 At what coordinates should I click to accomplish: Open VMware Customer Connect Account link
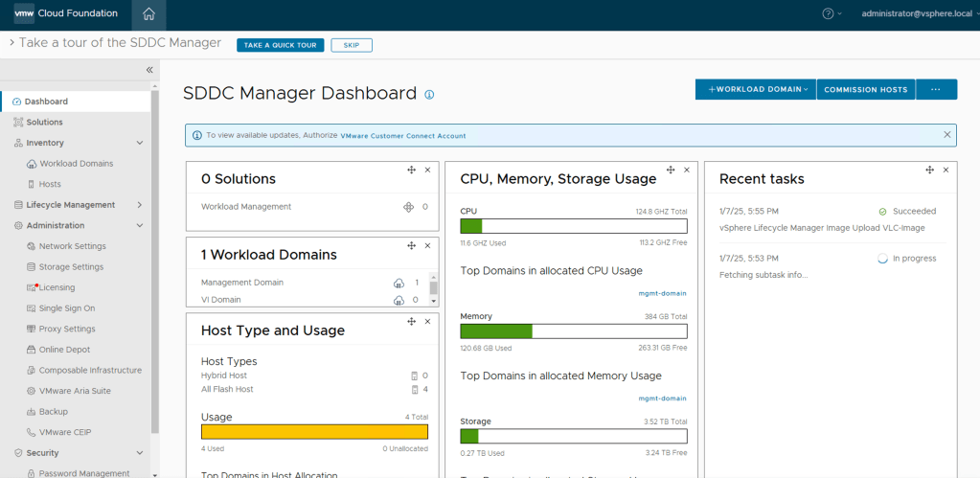(x=403, y=136)
